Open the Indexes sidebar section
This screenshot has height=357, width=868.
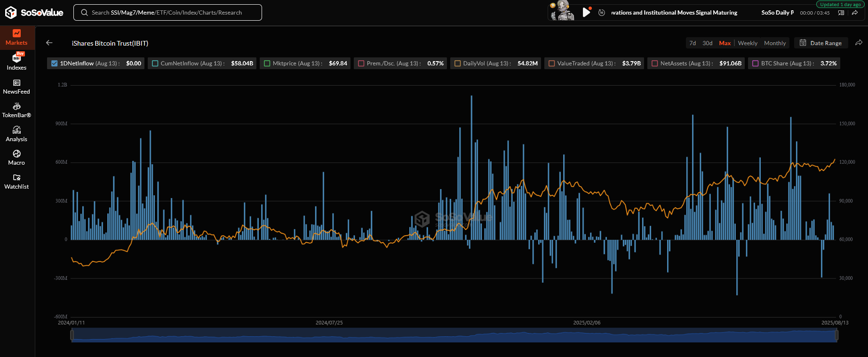pos(16,62)
